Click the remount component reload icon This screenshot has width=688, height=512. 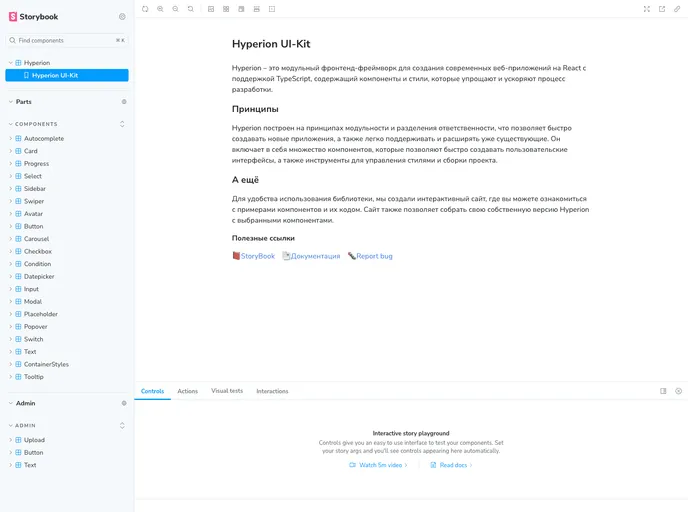pos(145,9)
